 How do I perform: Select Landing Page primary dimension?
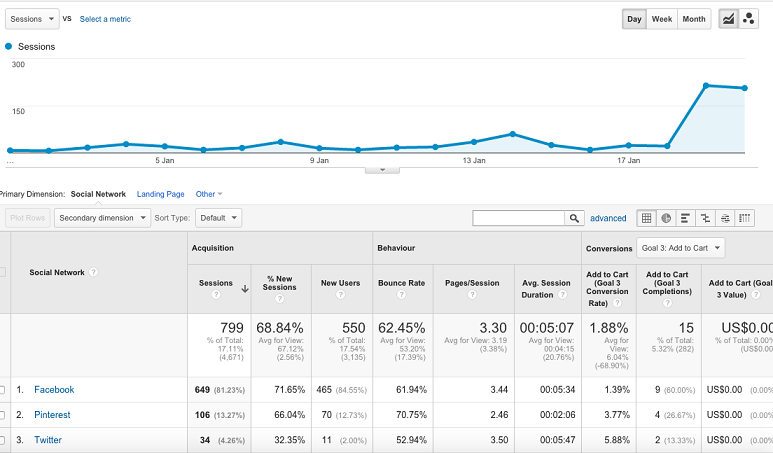click(x=160, y=194)
